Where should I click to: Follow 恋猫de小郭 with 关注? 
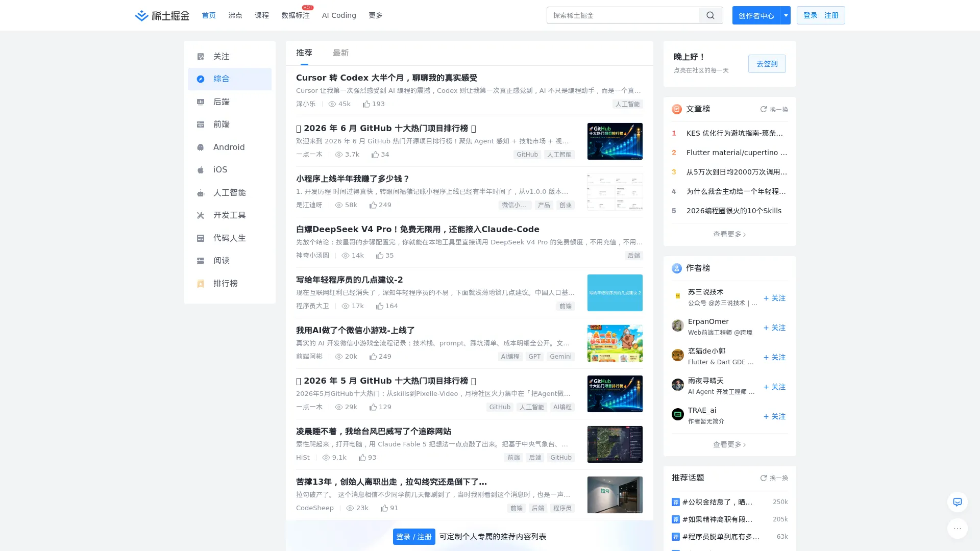pyautogui.click(x=775, y=358)
